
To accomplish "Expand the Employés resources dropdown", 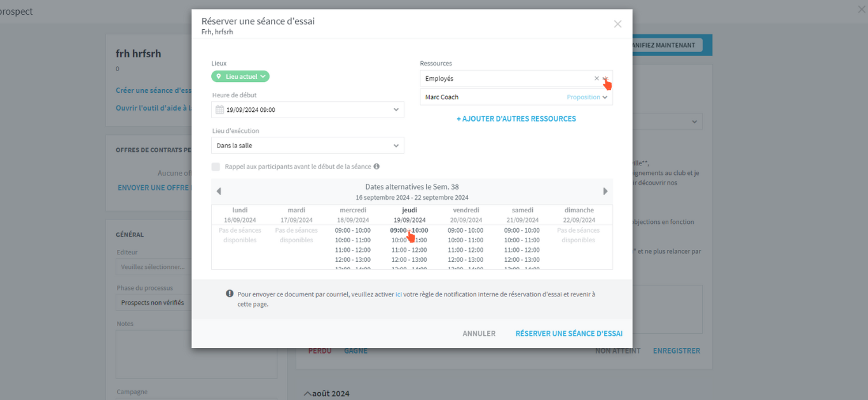I will 605,79.
